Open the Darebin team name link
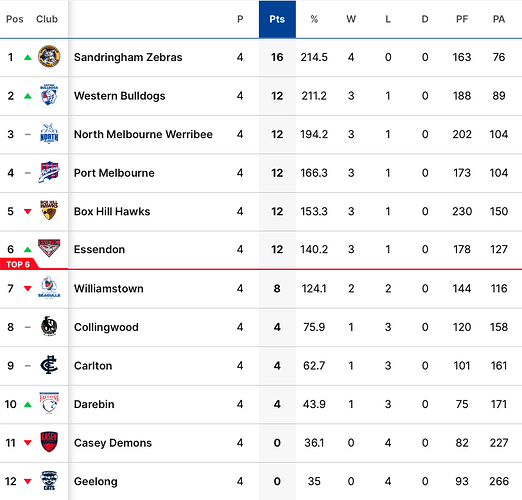 [x=94, y=404]
